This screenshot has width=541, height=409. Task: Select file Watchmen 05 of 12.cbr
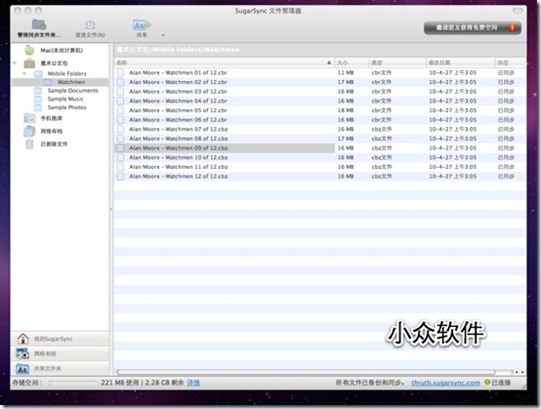tap(178, 110)
